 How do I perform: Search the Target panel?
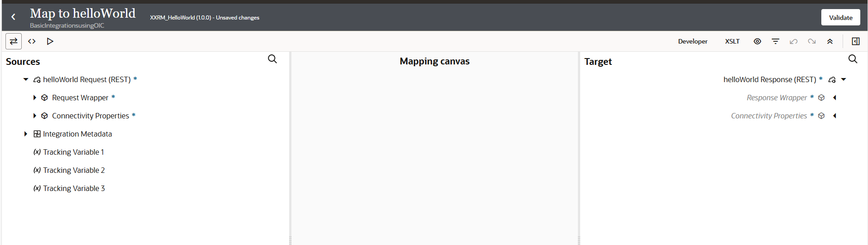(853, 59)
